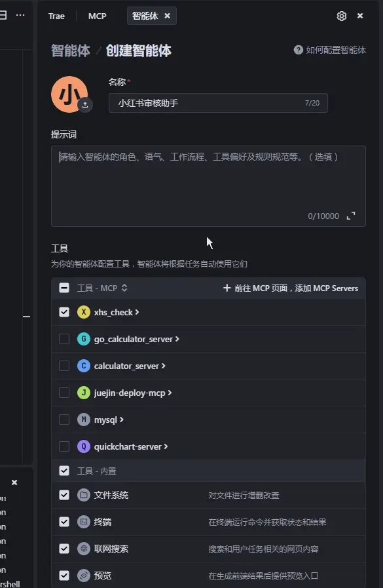Click the 如何配置智能体 help icon
This screenshot has height=588, width=383.
[299, 50]
